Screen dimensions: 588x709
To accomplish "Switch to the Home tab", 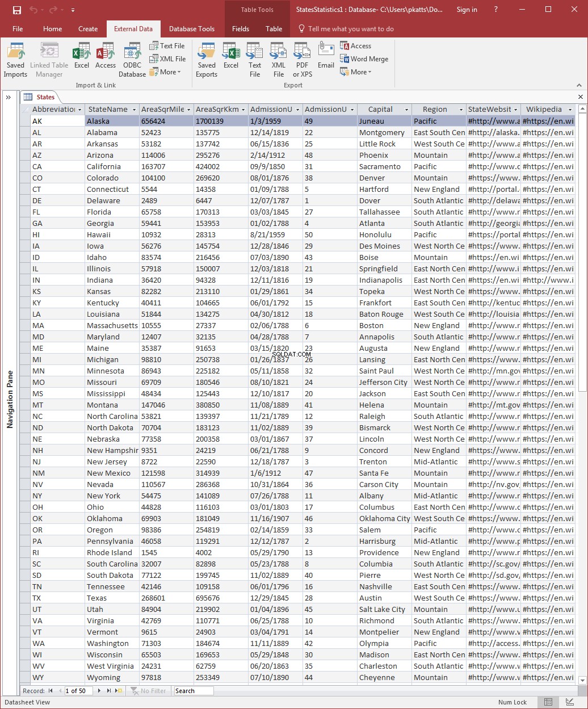I will click(x=53, y=29).
